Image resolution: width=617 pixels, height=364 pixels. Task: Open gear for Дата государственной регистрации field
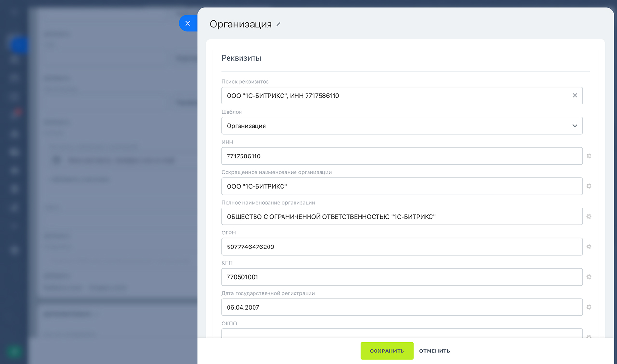tap(589, 307)
